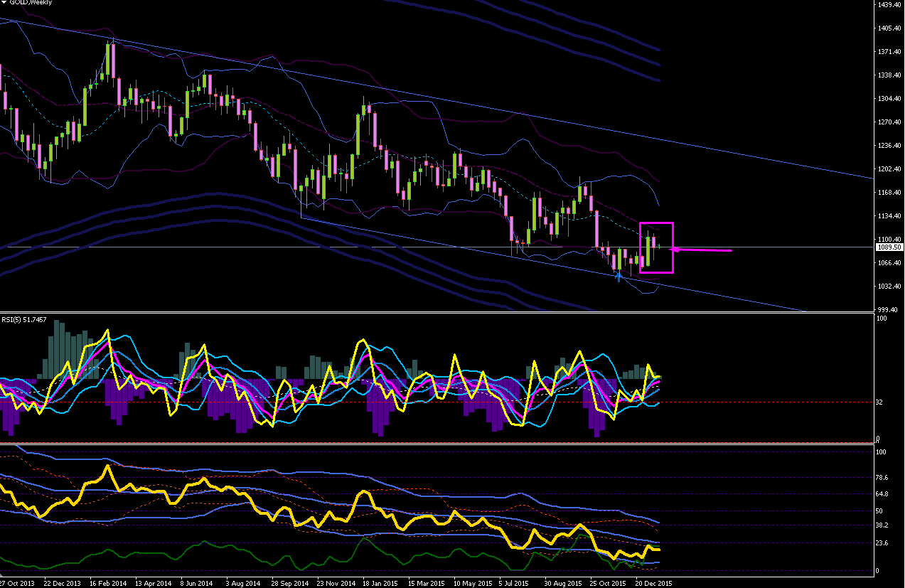Select the 1304.40 price level
Screen dimensions: 905x588
889,99
